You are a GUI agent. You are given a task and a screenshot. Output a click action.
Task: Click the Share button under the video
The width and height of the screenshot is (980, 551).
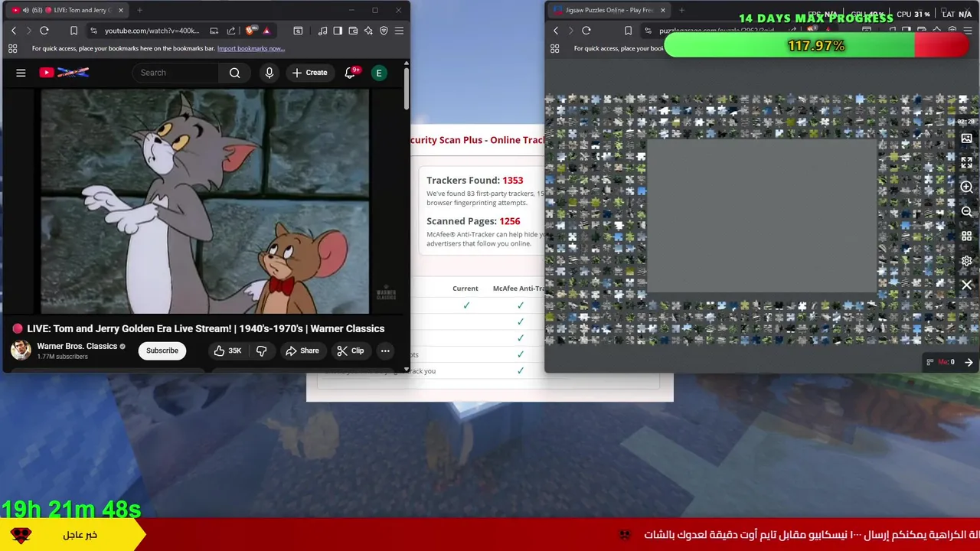pyautogui.click(x=302, y=350)
